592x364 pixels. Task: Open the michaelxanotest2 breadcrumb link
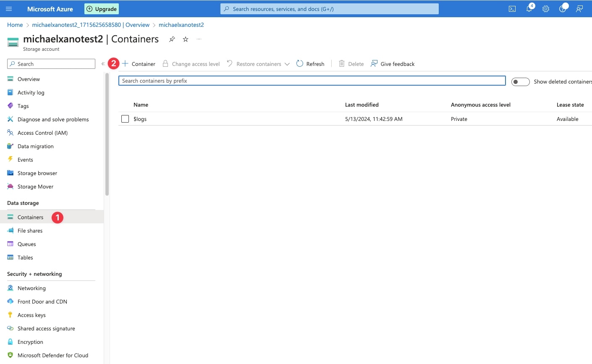pos(181,25)
